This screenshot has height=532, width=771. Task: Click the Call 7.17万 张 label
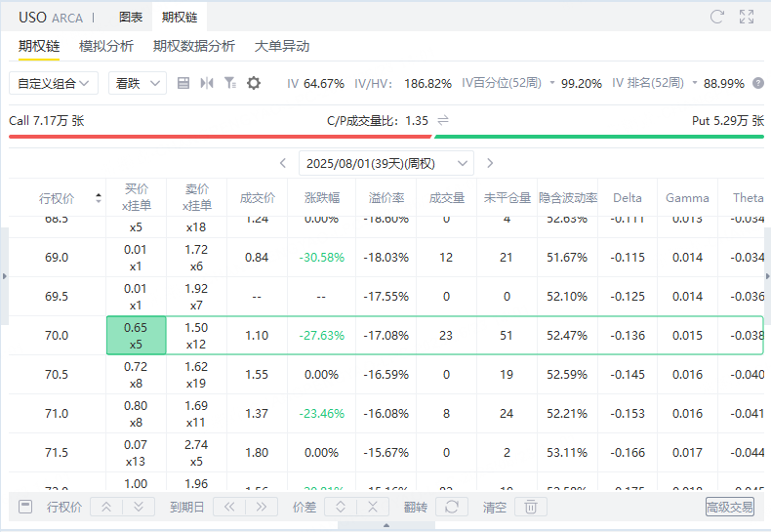click(x=47, y=120)
